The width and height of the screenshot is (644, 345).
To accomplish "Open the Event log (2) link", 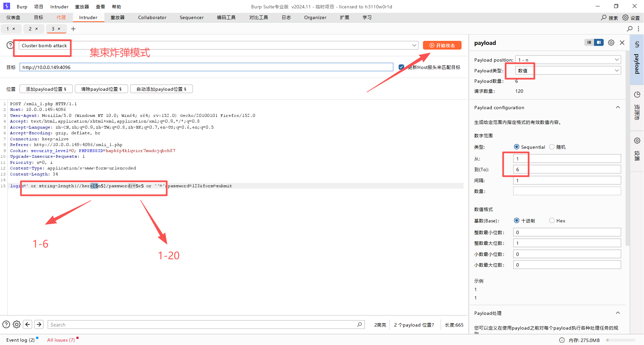I will coord(20,340).
